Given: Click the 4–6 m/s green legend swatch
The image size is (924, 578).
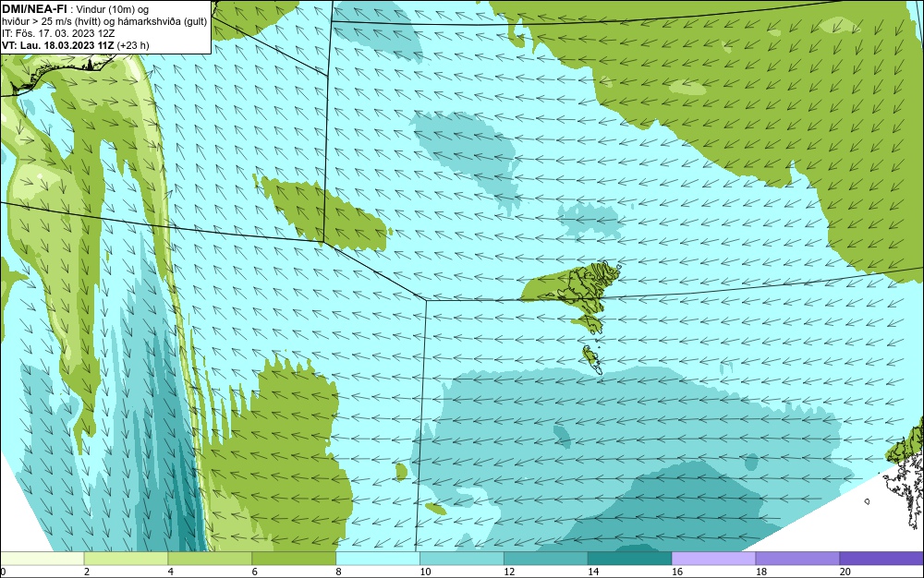Looking at the screenshot, I should (x=210, y=558).
